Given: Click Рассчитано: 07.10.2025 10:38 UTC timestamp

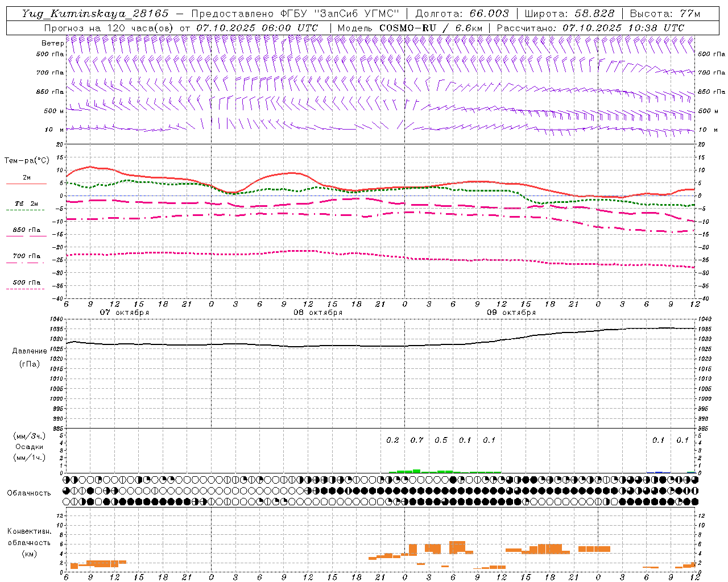Looking at the screenshot, I should point(590,28).
